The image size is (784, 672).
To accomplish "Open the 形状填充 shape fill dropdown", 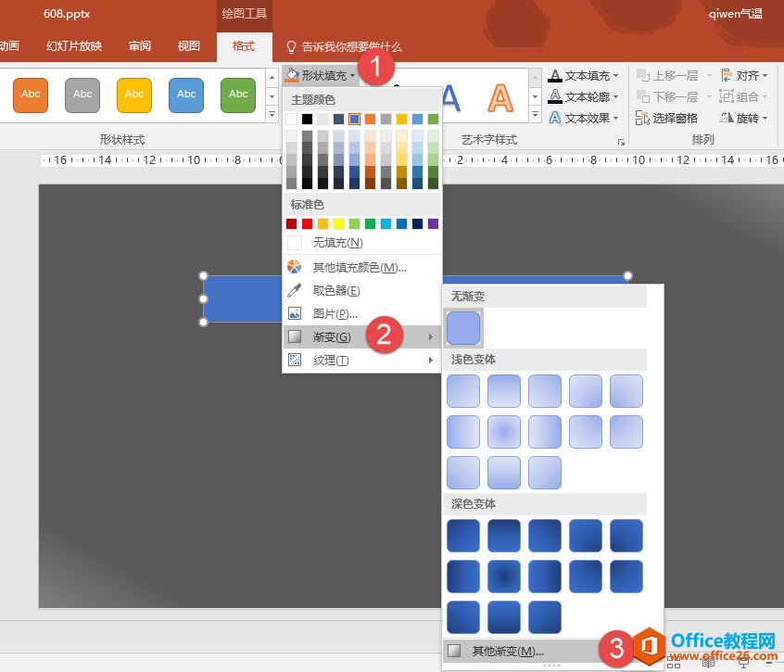I will click(x=320, y=76).
